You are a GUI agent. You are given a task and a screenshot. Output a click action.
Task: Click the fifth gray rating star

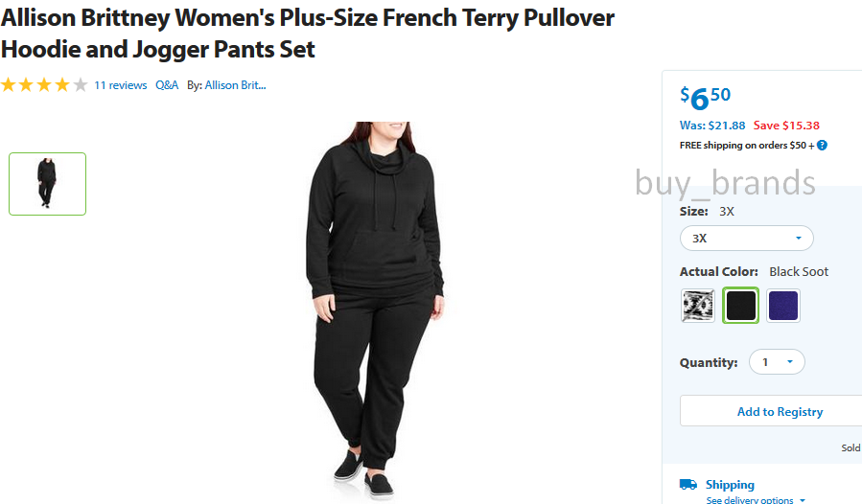click(x=81, y=85)
